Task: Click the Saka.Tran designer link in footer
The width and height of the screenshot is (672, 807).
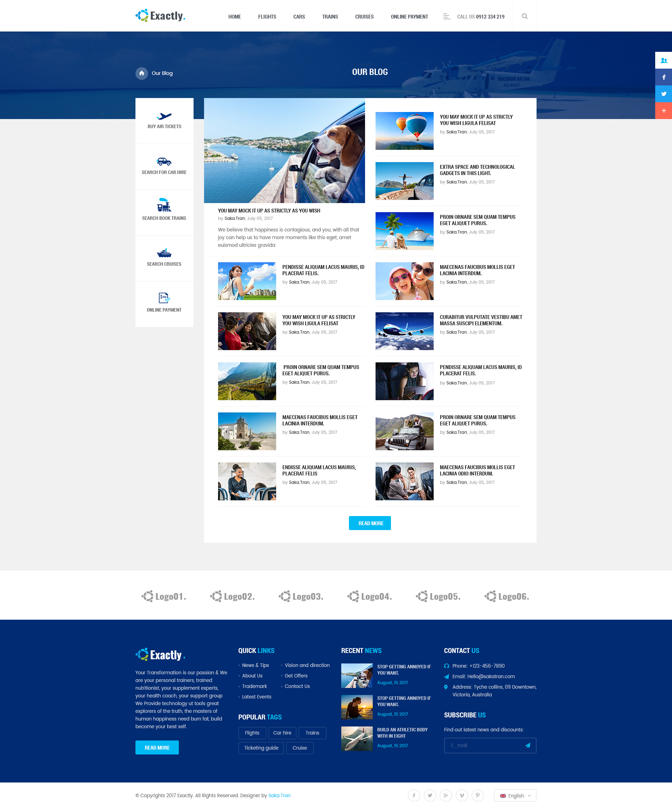Action: pos(279,795)
